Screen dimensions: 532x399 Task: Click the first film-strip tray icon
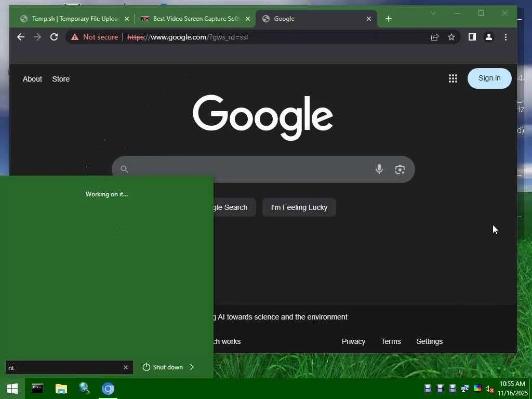428,388
